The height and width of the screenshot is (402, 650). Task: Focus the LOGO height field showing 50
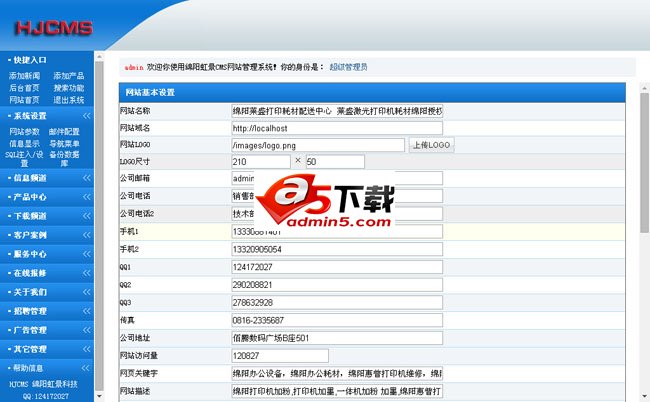coord(335,162)
